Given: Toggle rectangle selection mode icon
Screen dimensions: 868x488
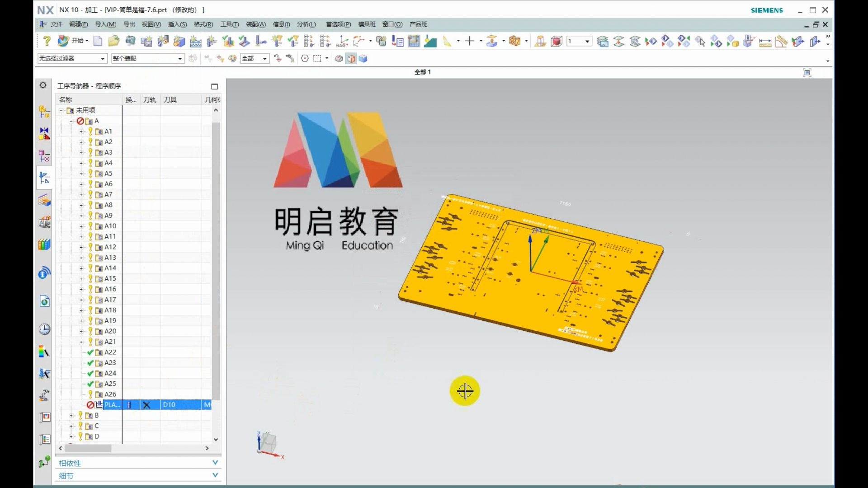Looking at the screenshot, I should pos(317,58).
